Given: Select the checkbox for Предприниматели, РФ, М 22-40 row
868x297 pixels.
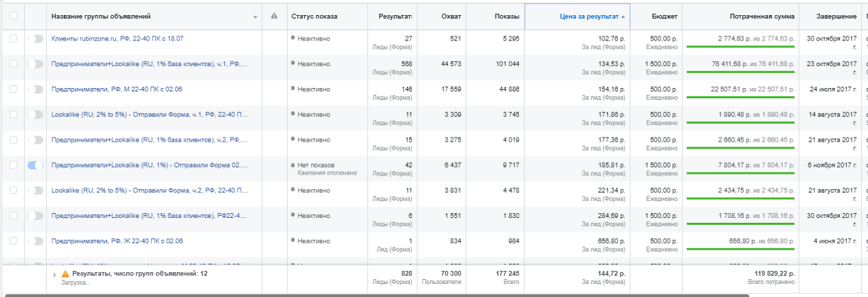Looking at the screenshot, I should click(14, 89).
